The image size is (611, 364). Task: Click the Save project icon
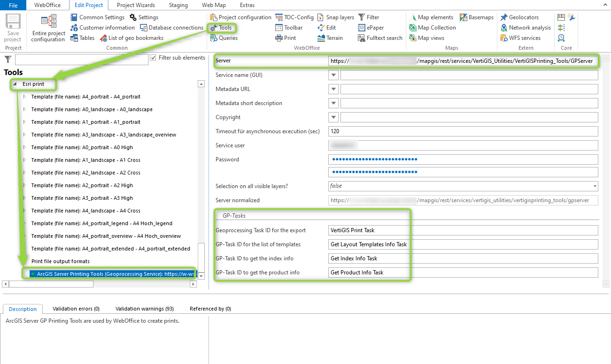click(x=13, y=23)
